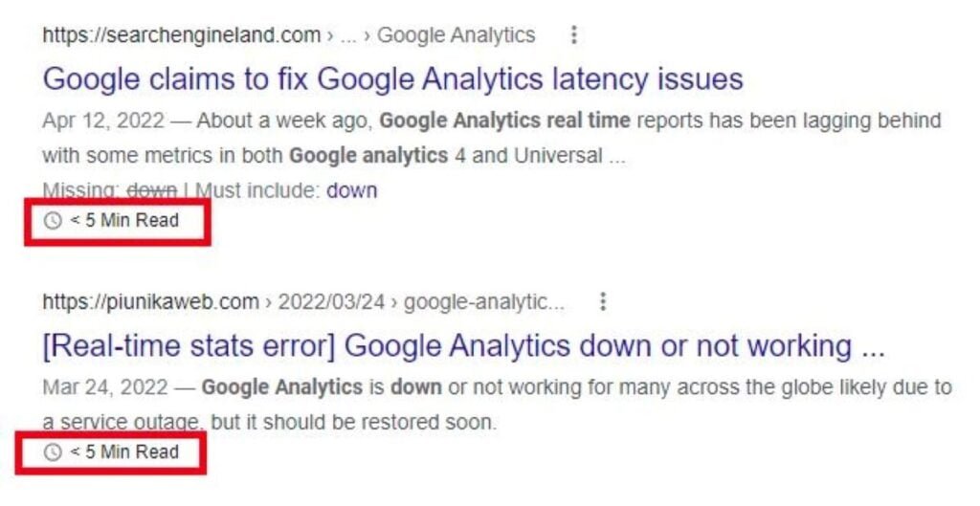
Task: Click clock icon under searchengineland result
Action: pos(53,222)
